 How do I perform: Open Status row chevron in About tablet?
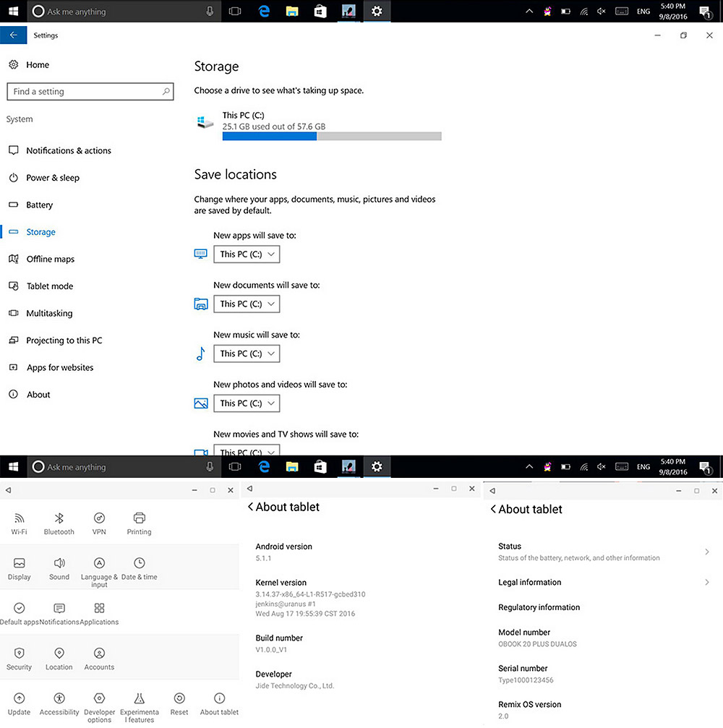pyautogui.click(x=706, y=552)
